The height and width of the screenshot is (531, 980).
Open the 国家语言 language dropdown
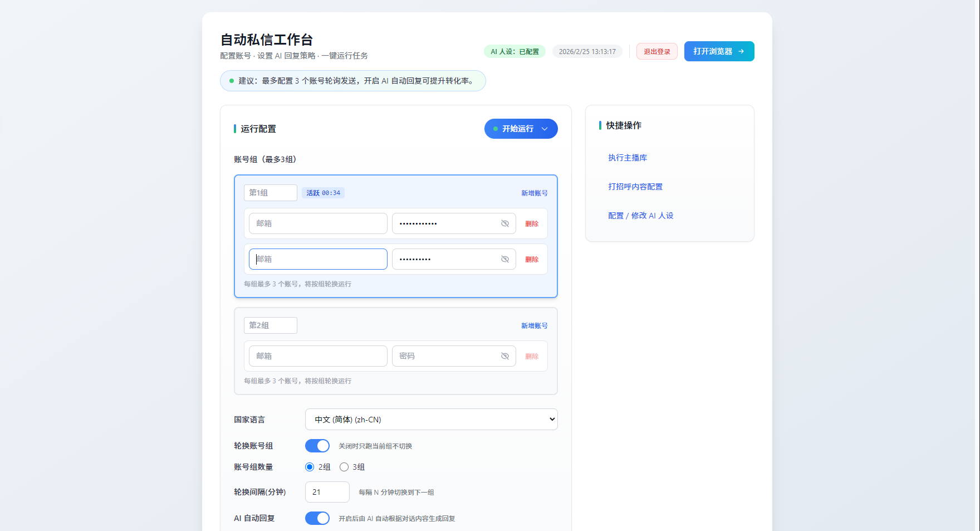pyautogui.click(x=431, y=420)
